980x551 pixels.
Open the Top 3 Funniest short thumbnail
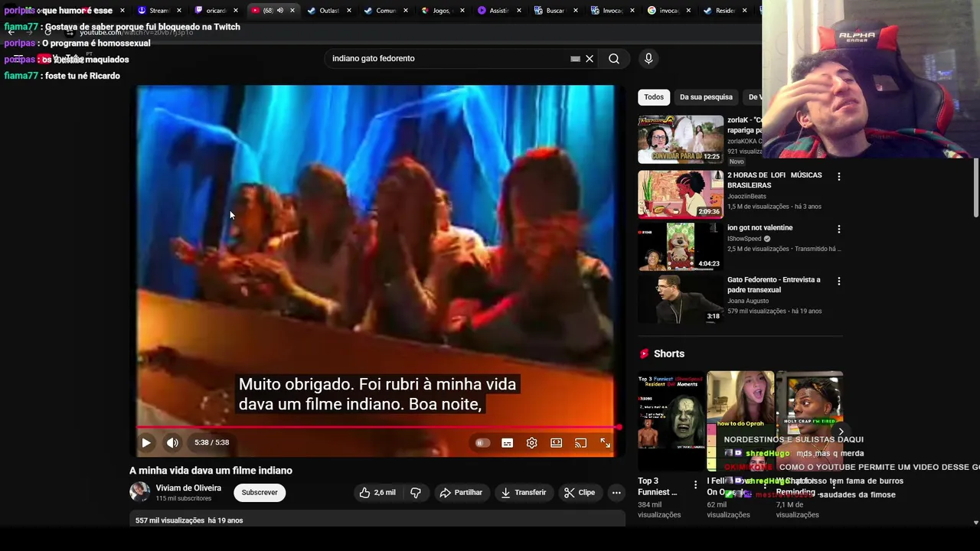(671, 421)
